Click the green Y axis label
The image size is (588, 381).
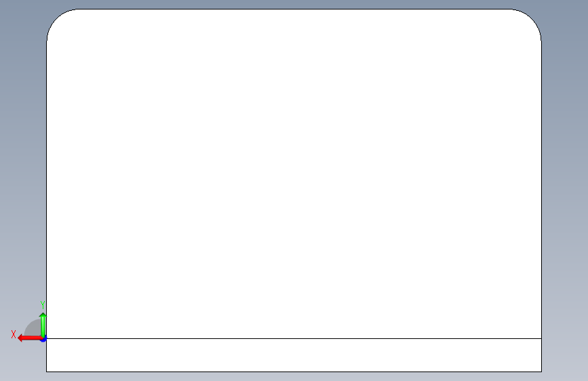point(43,304)
